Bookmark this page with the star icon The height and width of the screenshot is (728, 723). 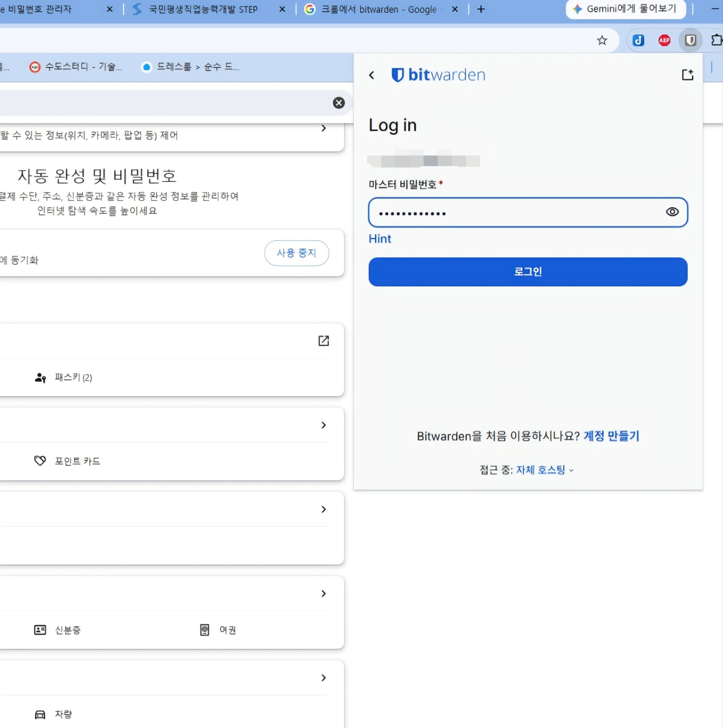point(602,40)
